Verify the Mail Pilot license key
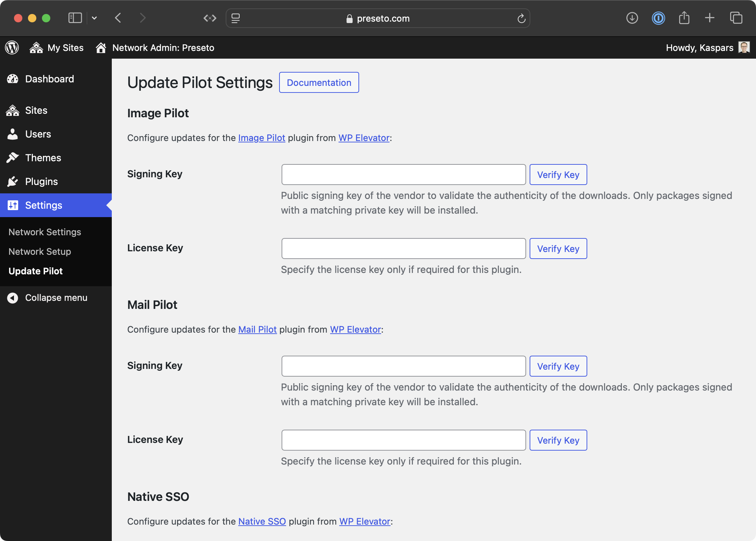The height and width of the screenshot is (541, 756). click(557, 440)
